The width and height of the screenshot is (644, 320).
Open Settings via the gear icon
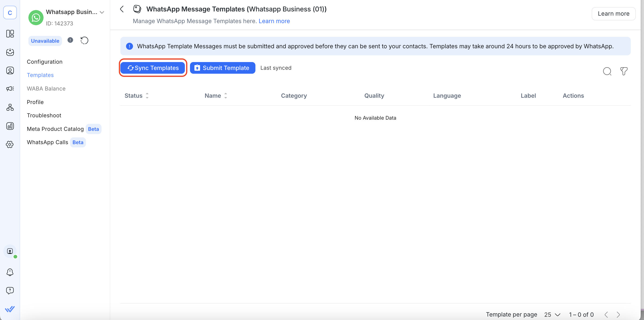(x=10, y=144)
